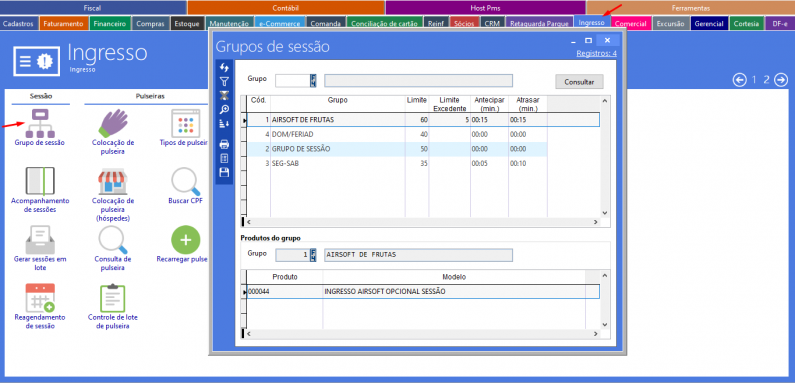The height and width of the screenshot is (383, 795).
Task: Open Gerar sessões em lote icon
Action: (x=40, y=239)
